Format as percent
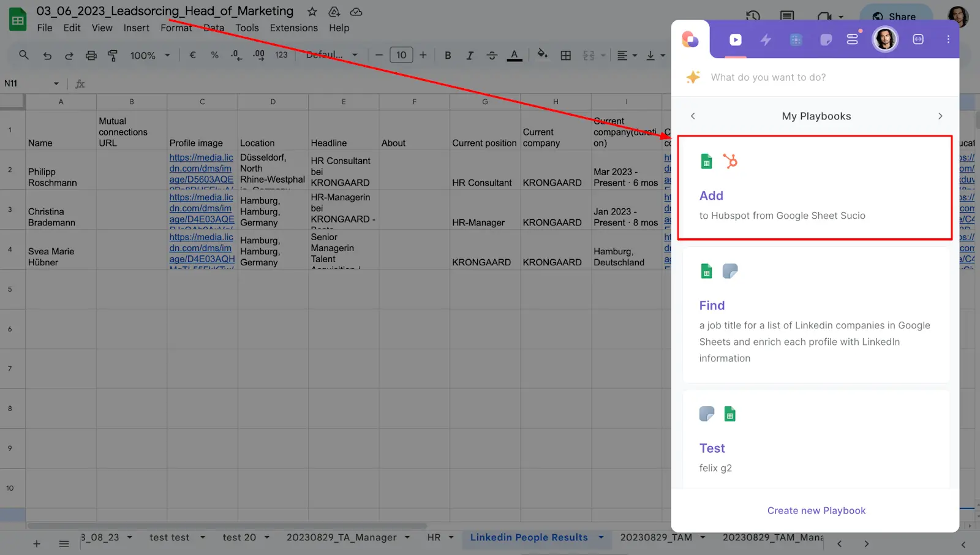The image size is (980, 555). (214, 55)
